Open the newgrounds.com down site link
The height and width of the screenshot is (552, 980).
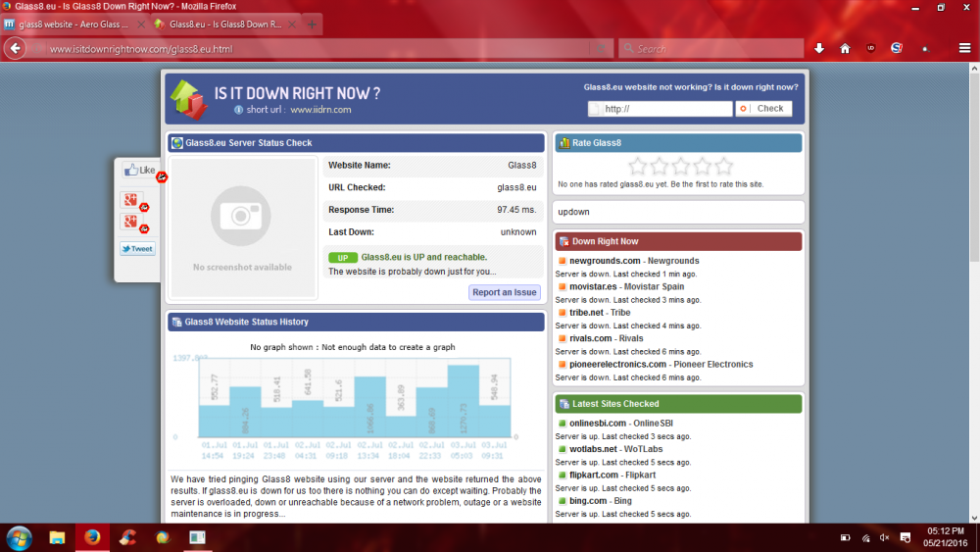[x=605, y=261]
